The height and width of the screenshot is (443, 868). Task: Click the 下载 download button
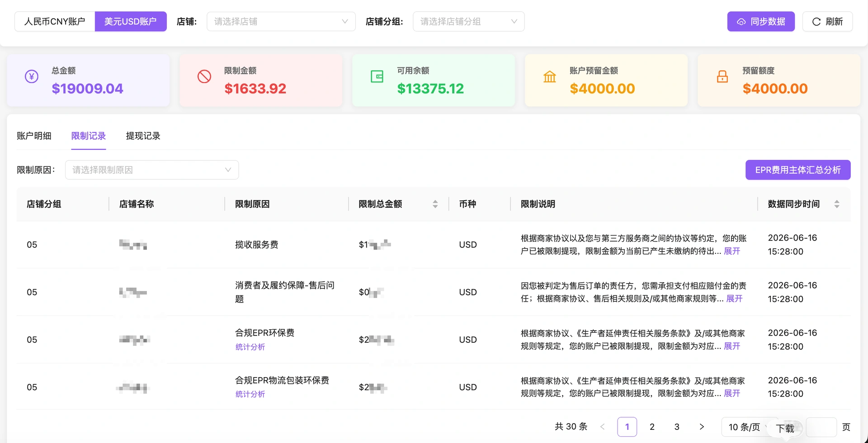pyautogui.click(x=785, y=429)
